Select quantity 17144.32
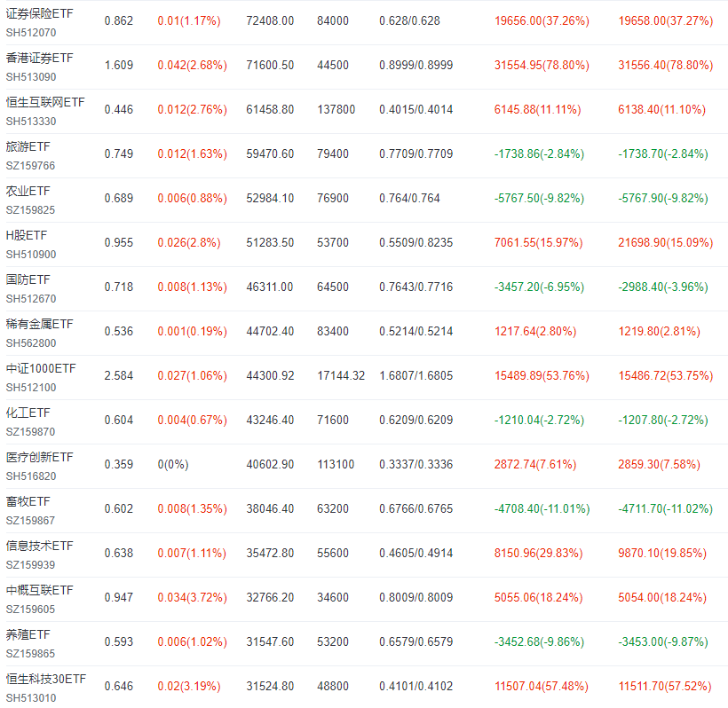 point(341,376)
